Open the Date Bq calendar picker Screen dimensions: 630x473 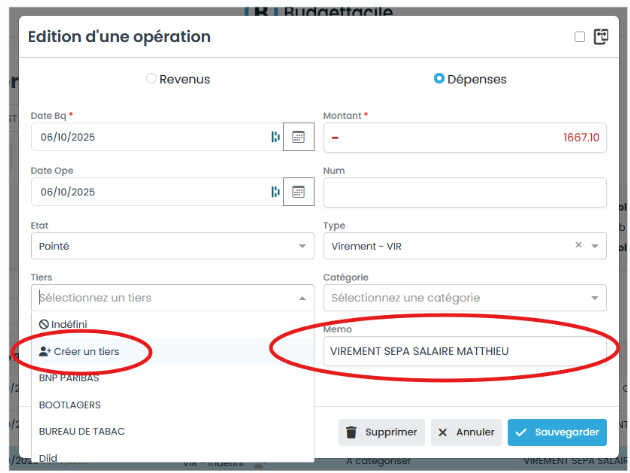(298, 137)
